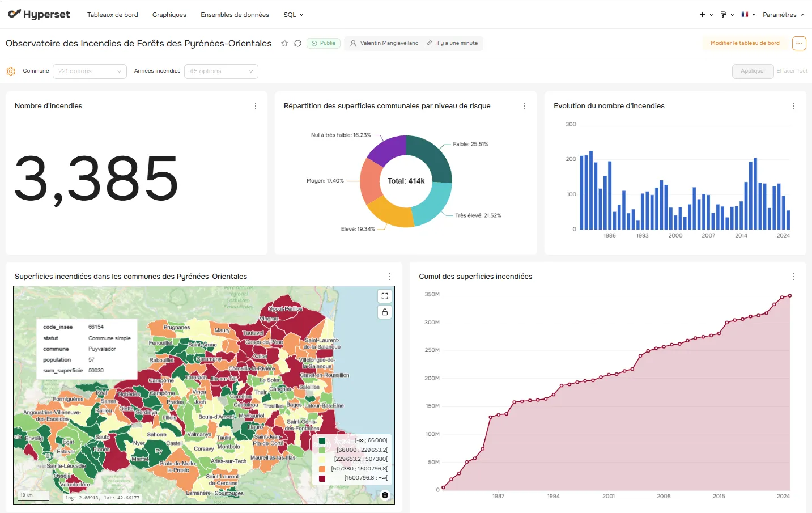Click the Appliquer filters button

click(753, 71)
